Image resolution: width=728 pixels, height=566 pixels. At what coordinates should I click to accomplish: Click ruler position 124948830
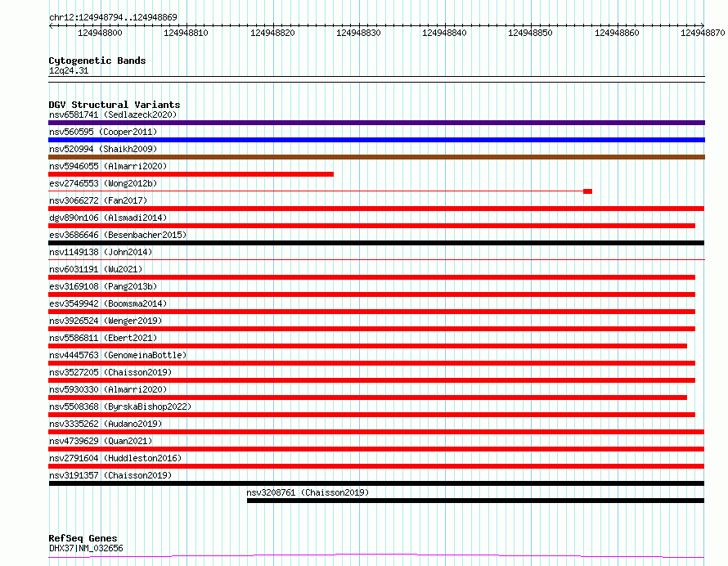358,33
